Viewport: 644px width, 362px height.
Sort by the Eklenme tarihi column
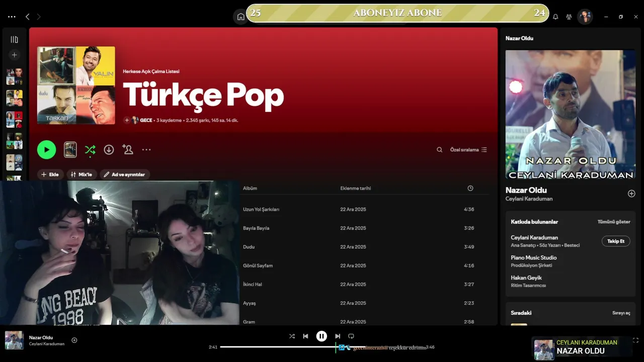pyautogui.click(x=355, y=188)
